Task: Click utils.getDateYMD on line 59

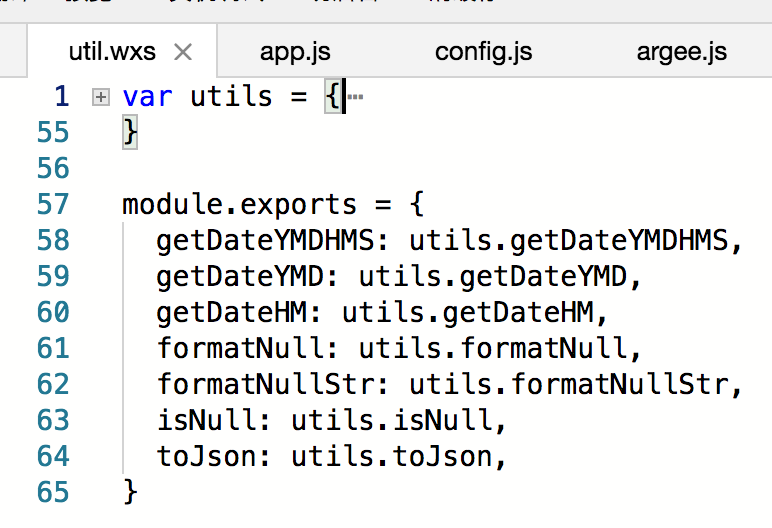Action: pyautogui.click(x=492, y=277)
